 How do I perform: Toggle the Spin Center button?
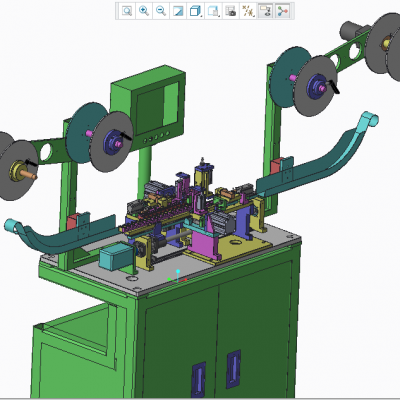click(x=283, y=11)
